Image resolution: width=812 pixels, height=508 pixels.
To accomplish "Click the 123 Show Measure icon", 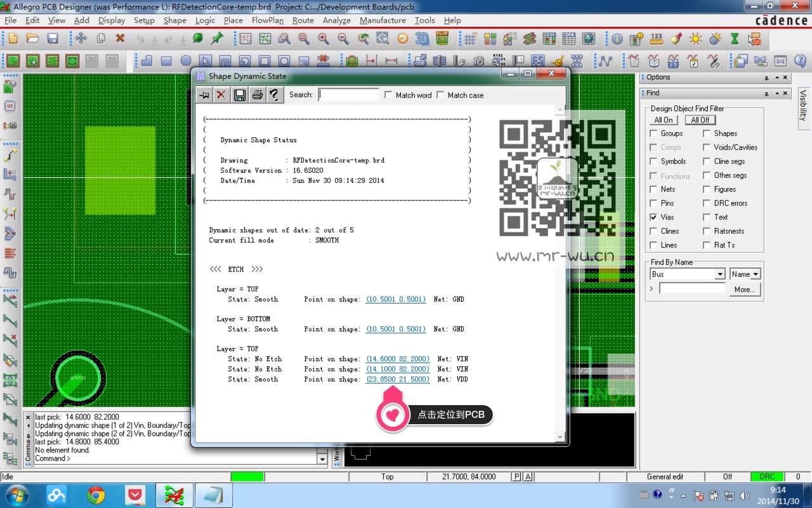I will tap(657, 39).
